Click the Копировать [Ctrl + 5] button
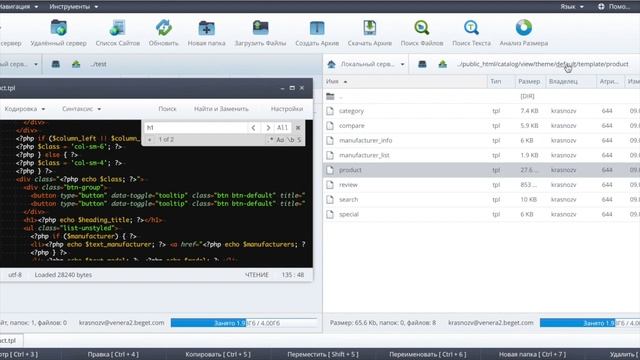 218,354
